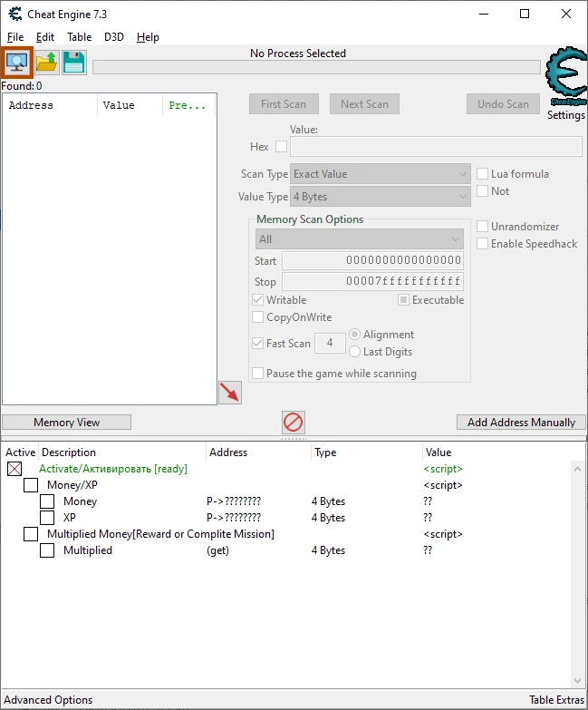
Task: Select the Last Digits radio button
Action: point(354,352)
